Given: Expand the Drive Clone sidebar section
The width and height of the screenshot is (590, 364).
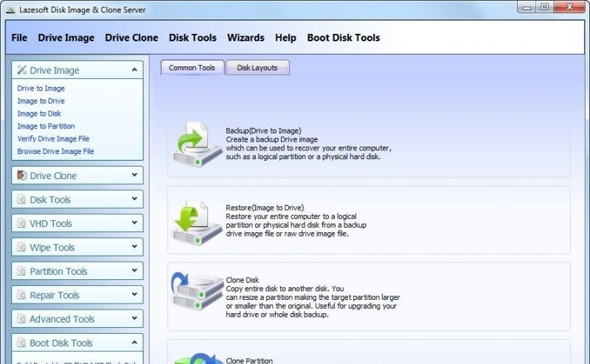Looking at the screenshot, I should 134,175.
